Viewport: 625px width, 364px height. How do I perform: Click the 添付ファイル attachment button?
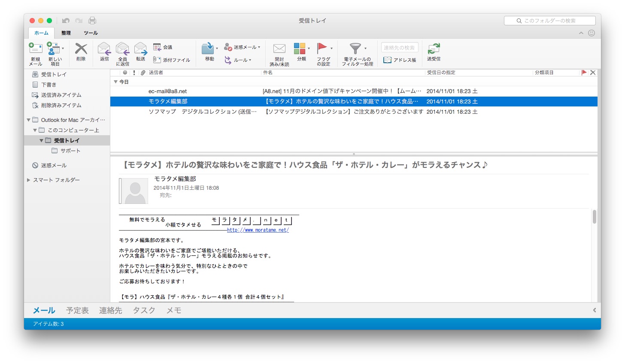tap(171, 60)
